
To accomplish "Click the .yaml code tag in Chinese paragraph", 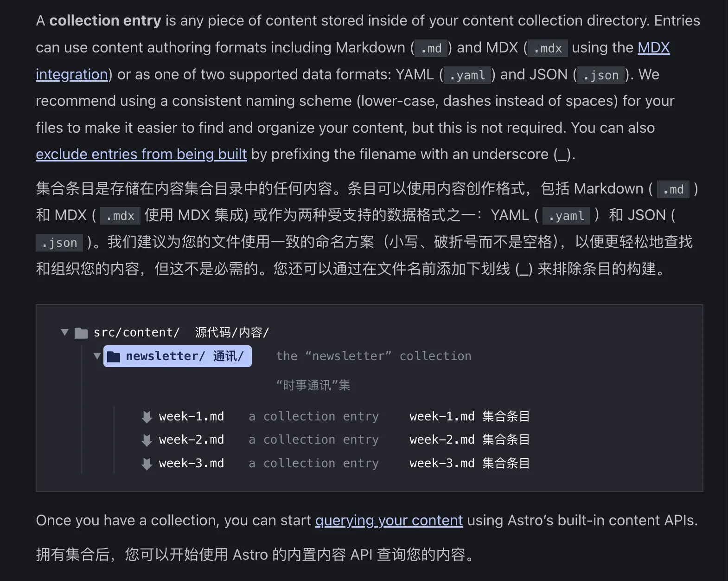I will click(x=566, y=216).
